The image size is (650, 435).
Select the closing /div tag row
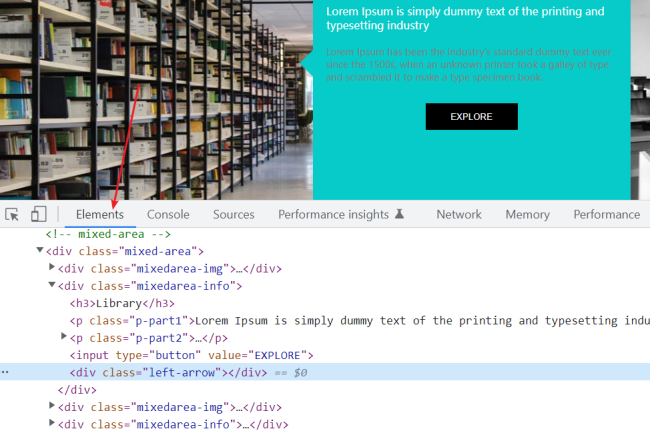pos(77,390)
